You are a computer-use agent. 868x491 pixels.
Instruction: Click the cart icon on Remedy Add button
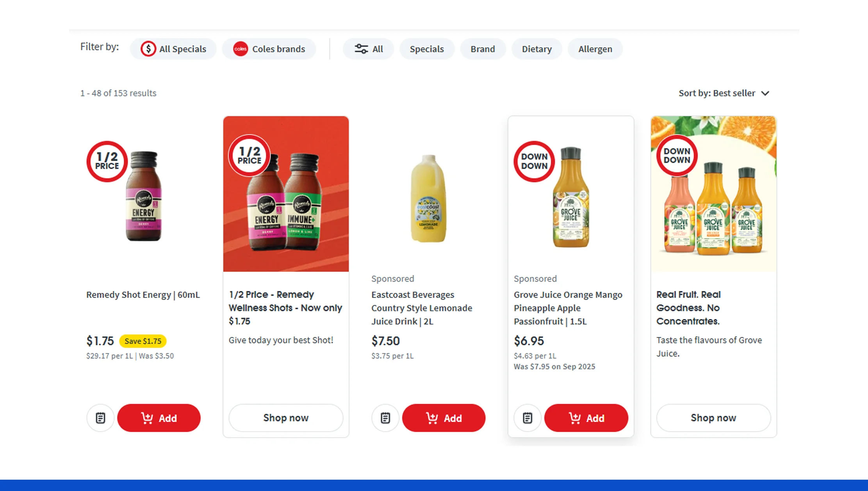pos(147,418)
